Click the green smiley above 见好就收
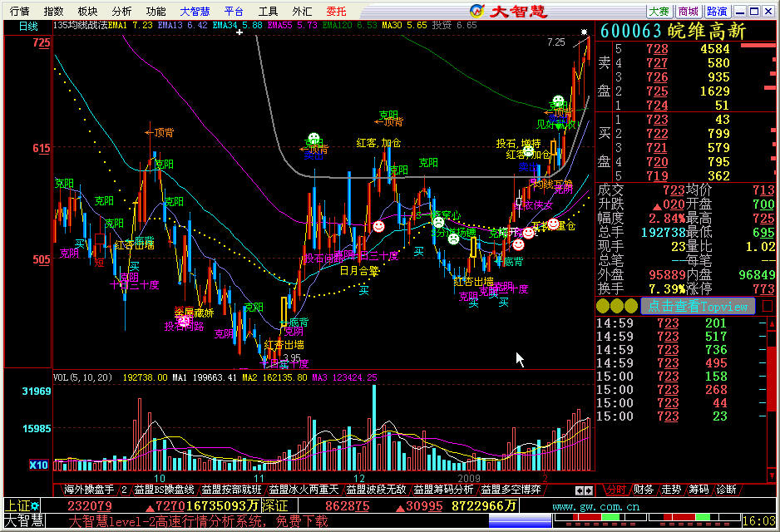This screenshot has height=532, width=780. coord(559,101)
